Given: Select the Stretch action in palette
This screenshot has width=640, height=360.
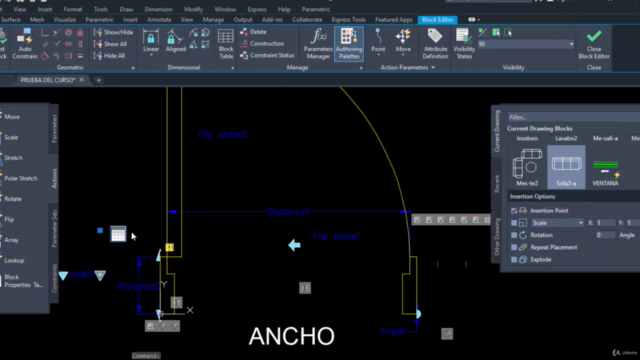Looking at the screenshot, I should [x=13, y=158].
